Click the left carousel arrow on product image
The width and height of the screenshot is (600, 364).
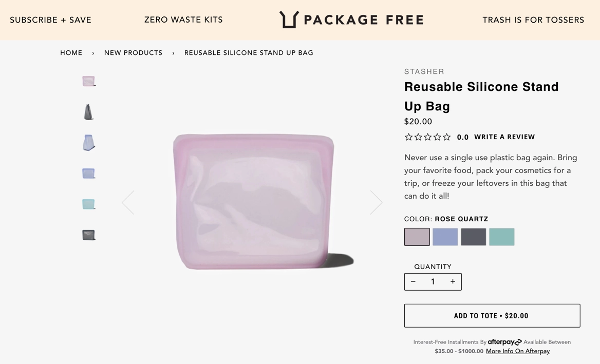pyautogui.click(x=128, y=202)
